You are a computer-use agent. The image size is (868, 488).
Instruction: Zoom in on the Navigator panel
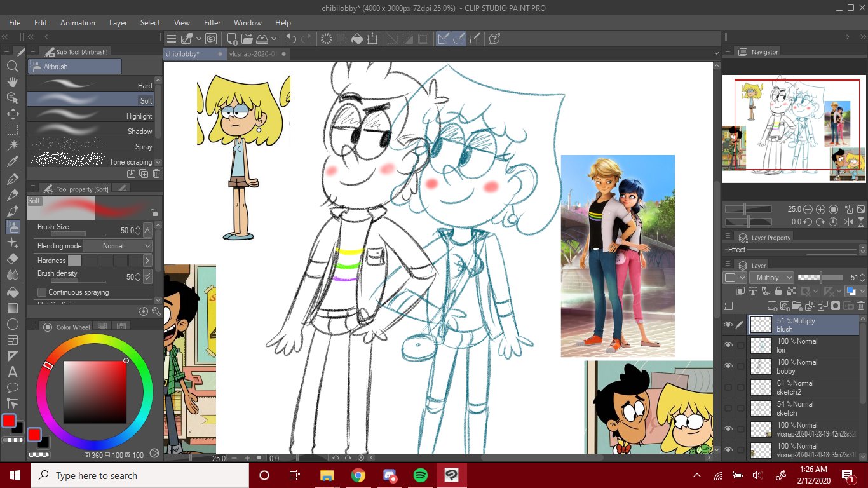point(821,209)
